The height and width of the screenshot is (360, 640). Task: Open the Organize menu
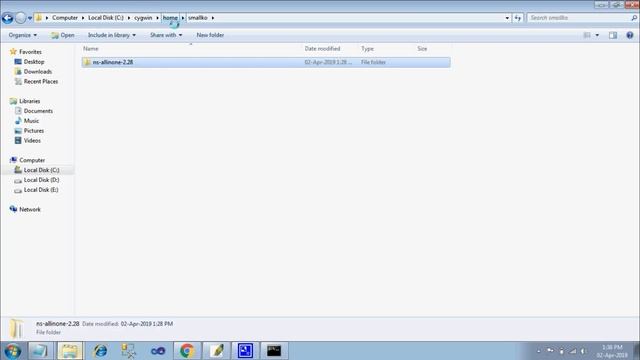(22, 35)
